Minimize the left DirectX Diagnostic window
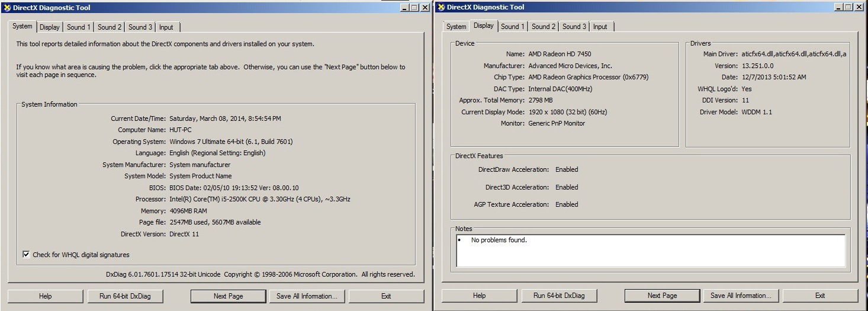Screen dimensions: 868x311 tap(404, 8)
